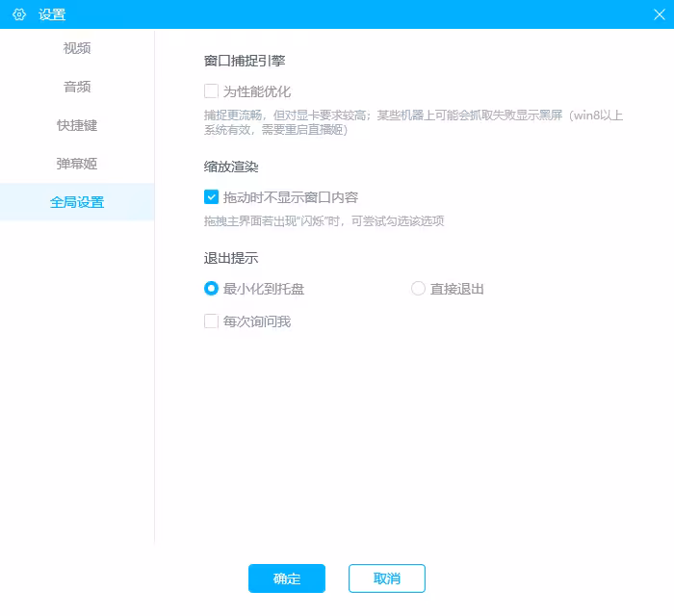The height and width of the screenshot is (616, 674).
Task: Open the 视频 settings tab
Action: pyautogui.click(x=77, y=48)
